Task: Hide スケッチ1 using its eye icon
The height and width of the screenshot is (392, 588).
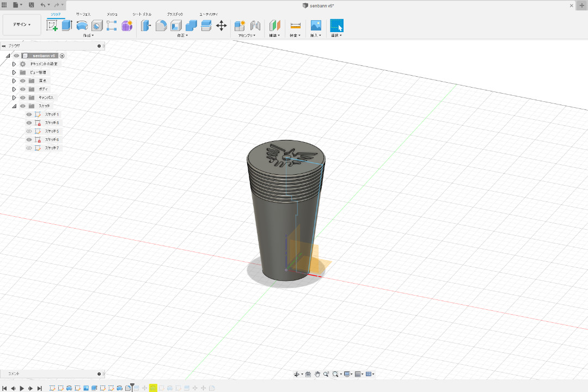Action: (29, 114)
